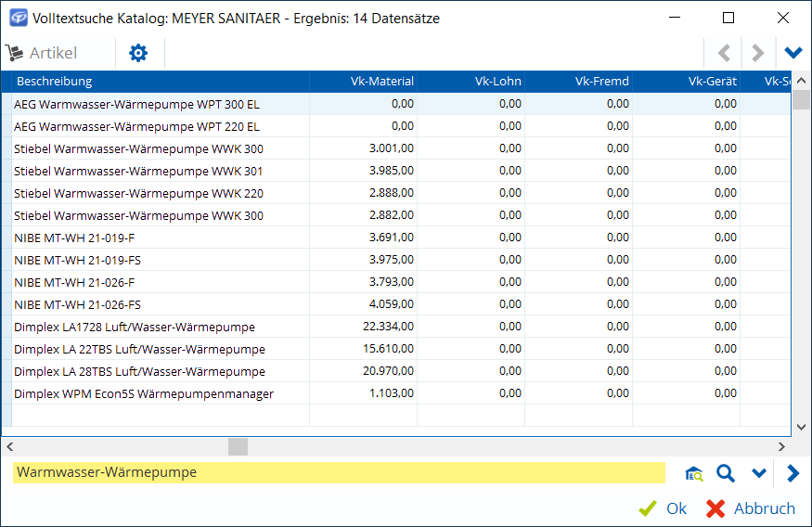Click Vk-Material value 3.985,00

392,171
